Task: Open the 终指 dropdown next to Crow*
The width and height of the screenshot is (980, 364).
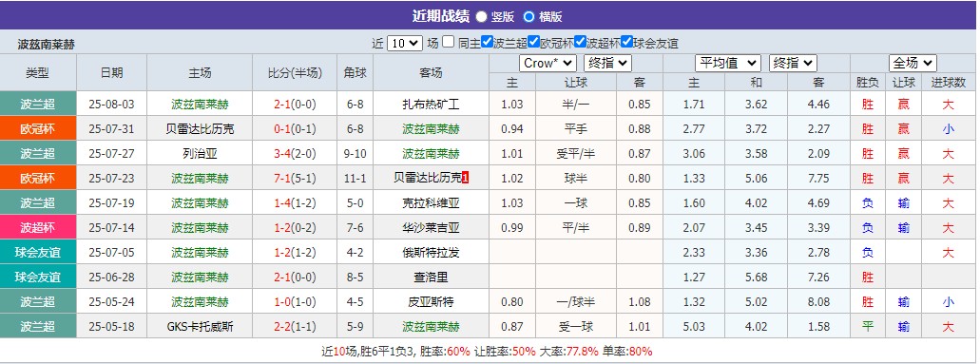Action: [x=607, y=63]
